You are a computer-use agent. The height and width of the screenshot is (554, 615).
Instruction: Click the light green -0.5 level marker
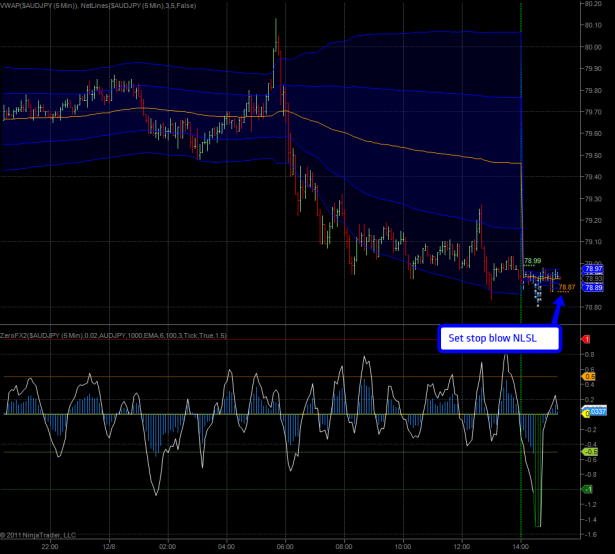click(589, 451)
